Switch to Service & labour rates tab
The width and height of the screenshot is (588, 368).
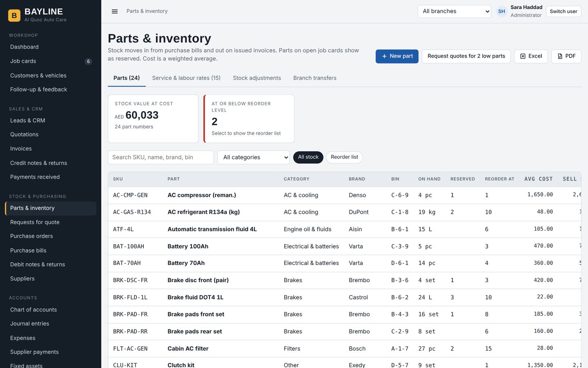(186, 78)
